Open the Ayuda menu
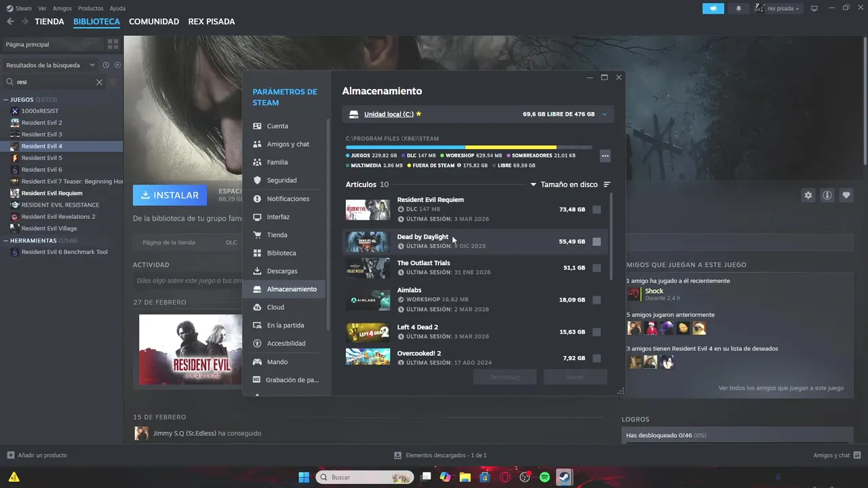 tap(117, 8)
